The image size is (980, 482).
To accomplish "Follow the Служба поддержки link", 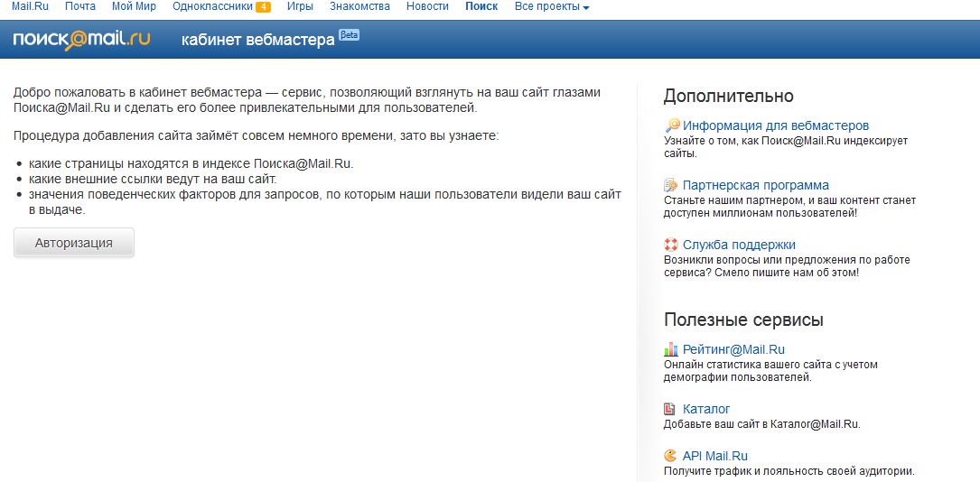I will click(739, 245).
